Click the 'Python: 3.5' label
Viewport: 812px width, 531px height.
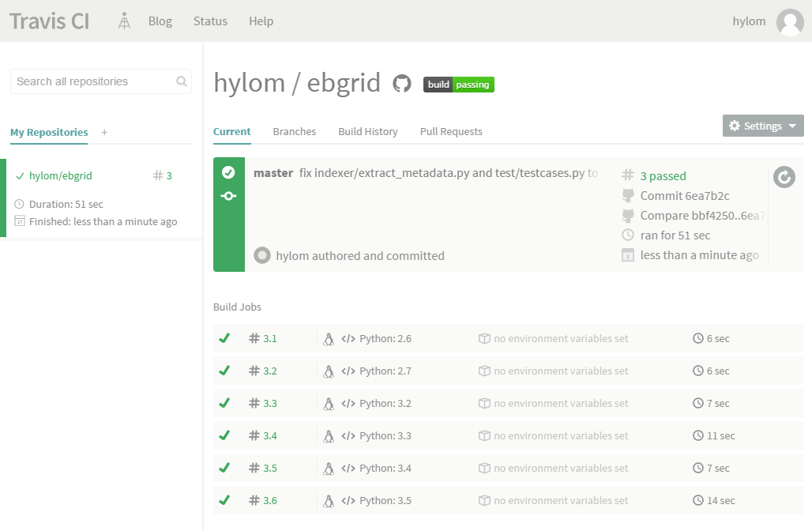[x=385, y=500]
